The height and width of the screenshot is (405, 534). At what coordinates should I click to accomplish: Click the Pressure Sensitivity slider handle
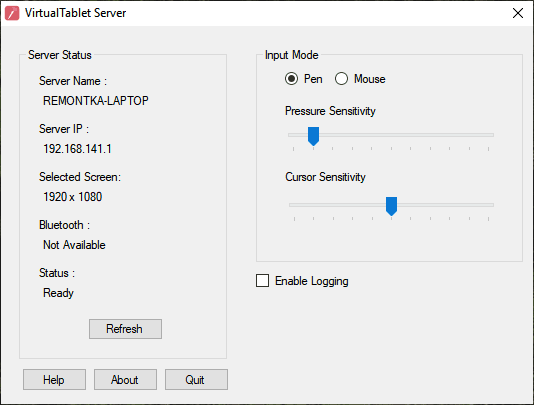[x=313, y=136]
